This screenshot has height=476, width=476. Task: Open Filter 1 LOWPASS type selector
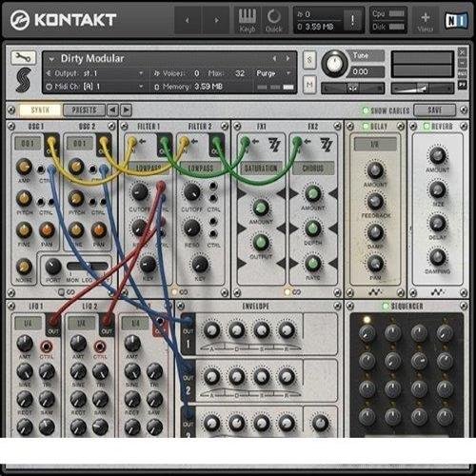coord(149,168)
